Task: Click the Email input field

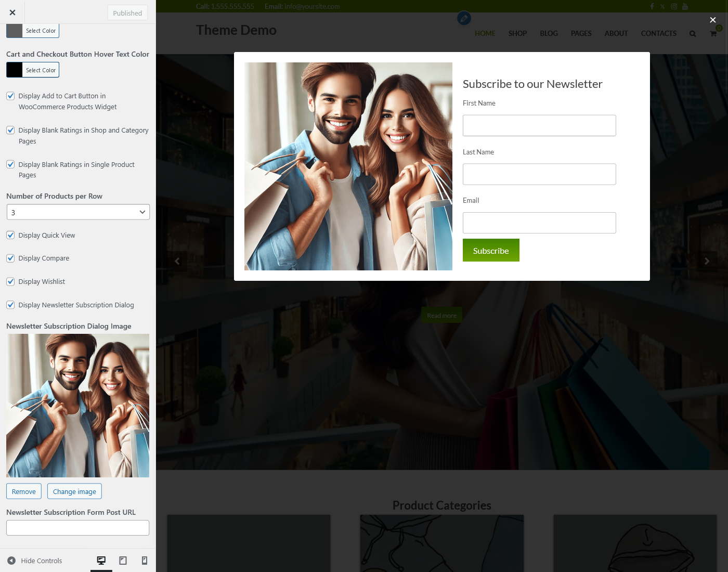Action: pos(539,223)
